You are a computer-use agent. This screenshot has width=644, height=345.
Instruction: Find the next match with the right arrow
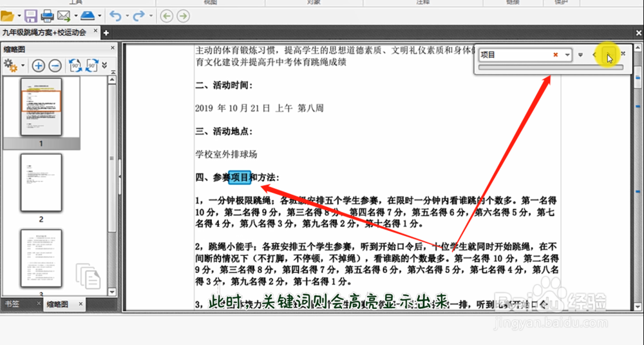609,54
